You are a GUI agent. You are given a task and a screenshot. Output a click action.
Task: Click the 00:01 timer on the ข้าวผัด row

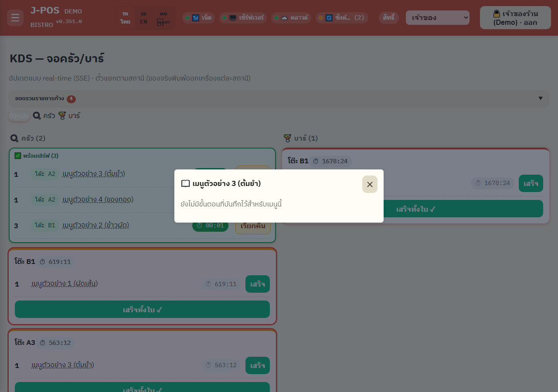tap(210, 226)
